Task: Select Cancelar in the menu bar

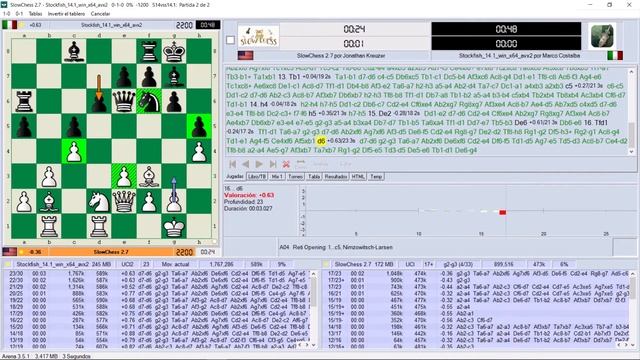Action: 100,13
